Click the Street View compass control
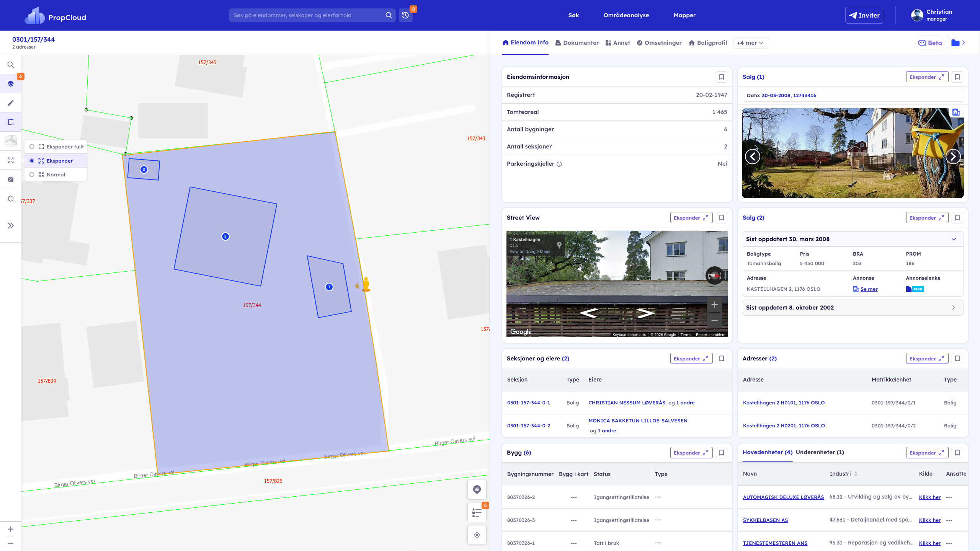Viewport: 980px width, 551px height. [x=714, y=275]
